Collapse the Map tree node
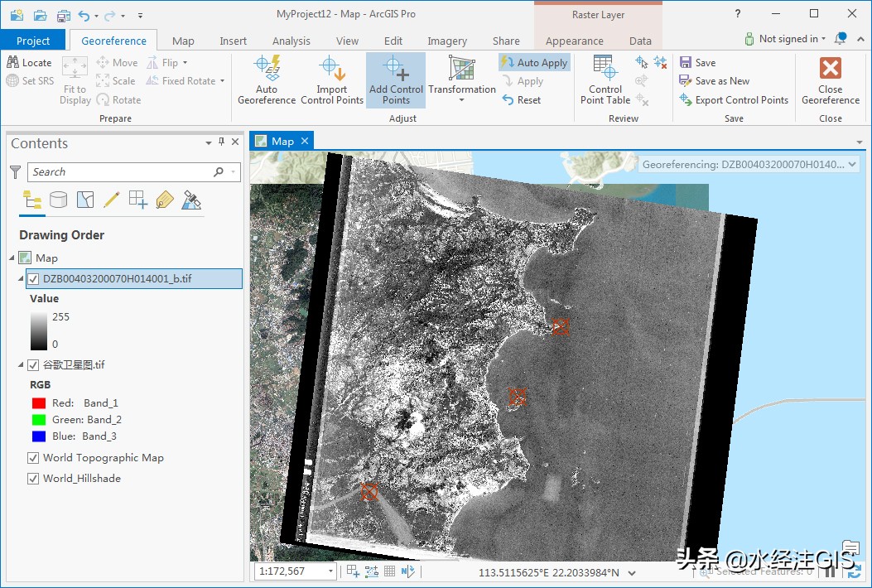 12,258
